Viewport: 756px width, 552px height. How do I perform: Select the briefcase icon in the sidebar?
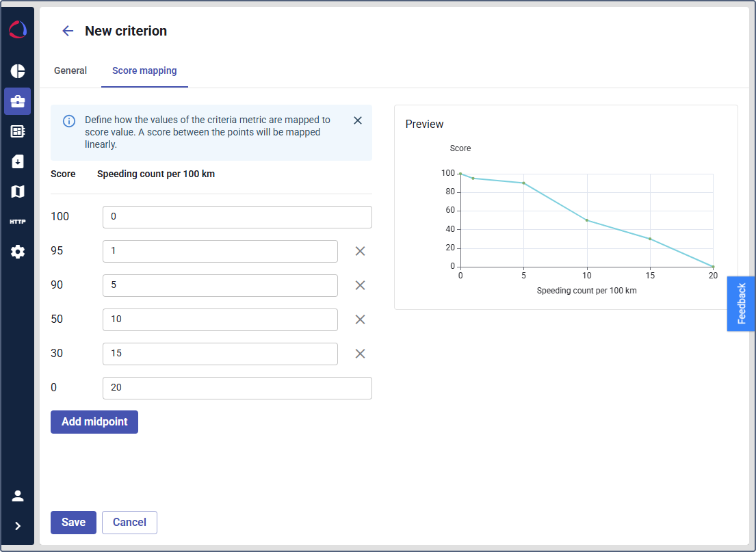pyautogui.click(x=18, y=101)
